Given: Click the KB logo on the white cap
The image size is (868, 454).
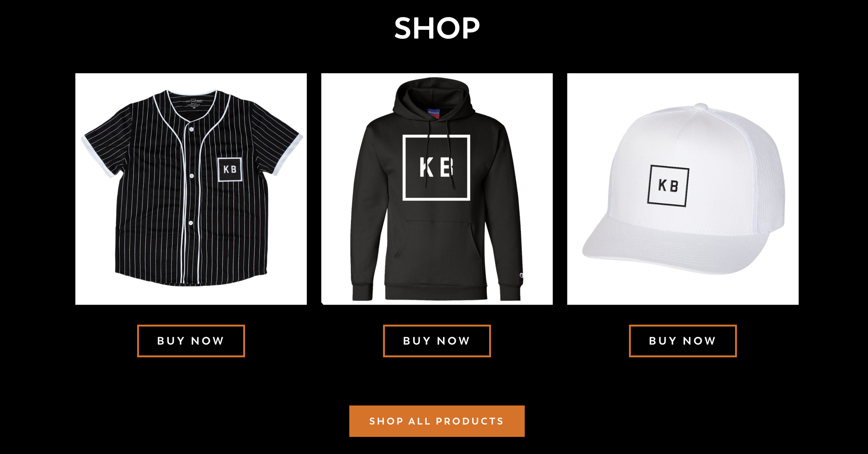Looking at the screenshot, I should (x=668, y=186).
